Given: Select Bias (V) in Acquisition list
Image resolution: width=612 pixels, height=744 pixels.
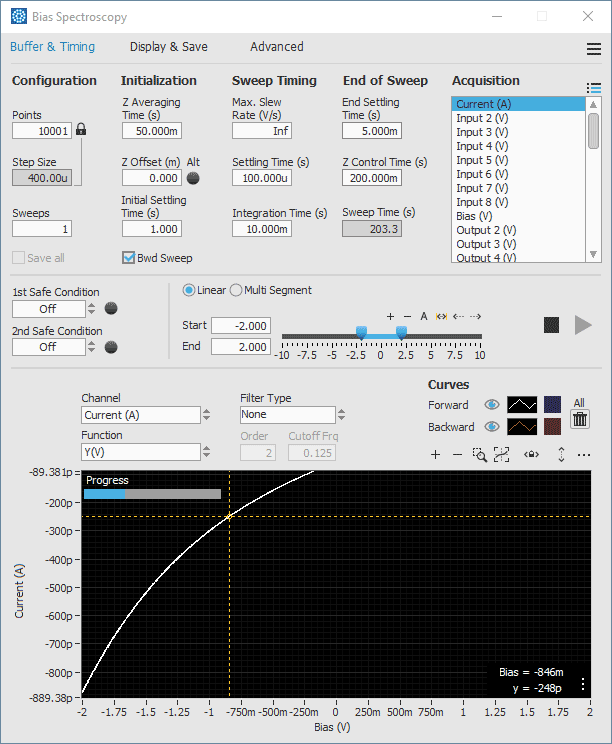Looking at the screenshot, I should pyautogui.click(x=519, y=216).
